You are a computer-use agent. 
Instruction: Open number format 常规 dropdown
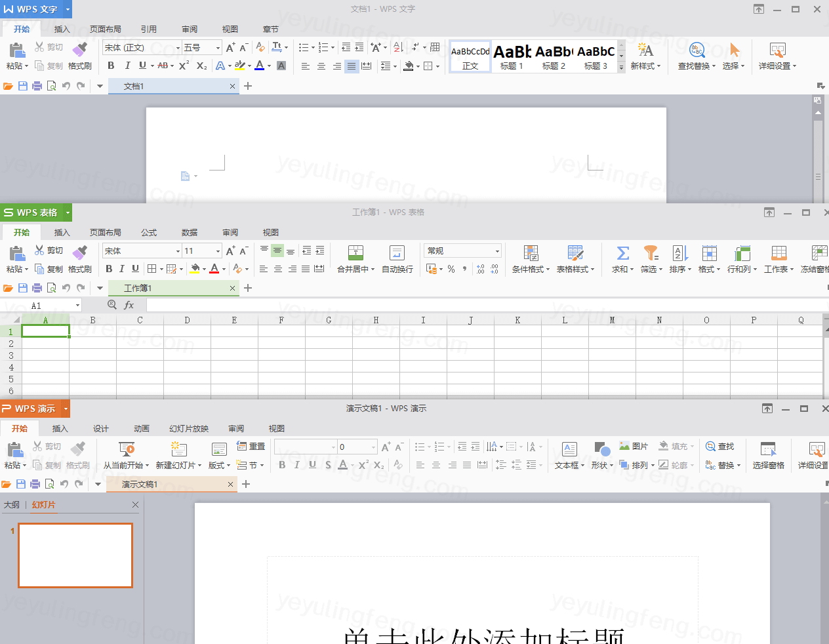[497, 251]
